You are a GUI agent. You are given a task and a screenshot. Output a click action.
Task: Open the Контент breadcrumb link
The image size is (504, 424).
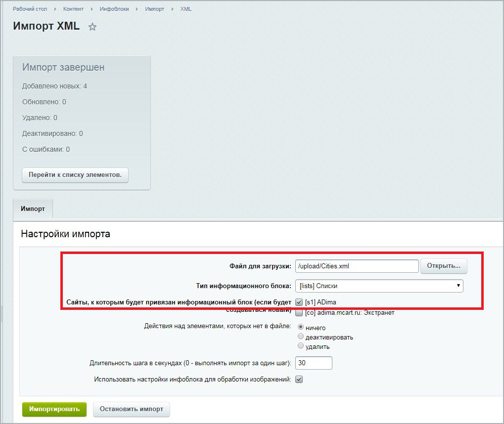(x=73, y=9)
